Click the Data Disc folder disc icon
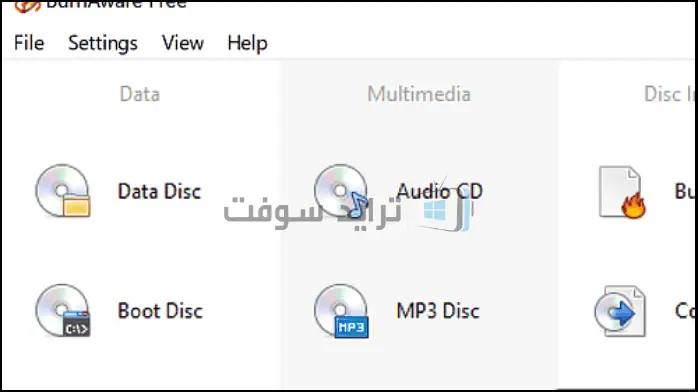The height and width of the screenshot is (392, 698). pyautogui.click(x=63, y=191)
